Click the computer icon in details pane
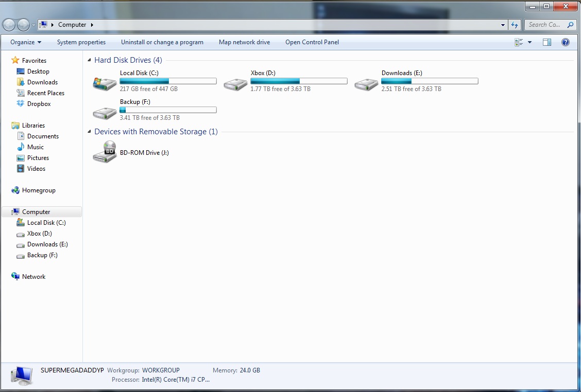Screen dimensions: 581x392 22,376
